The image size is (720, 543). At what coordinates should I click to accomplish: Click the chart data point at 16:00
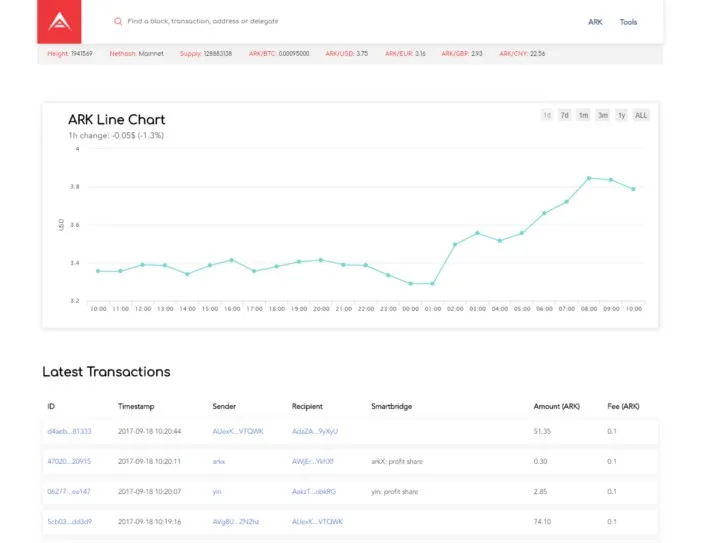point(231,260)
